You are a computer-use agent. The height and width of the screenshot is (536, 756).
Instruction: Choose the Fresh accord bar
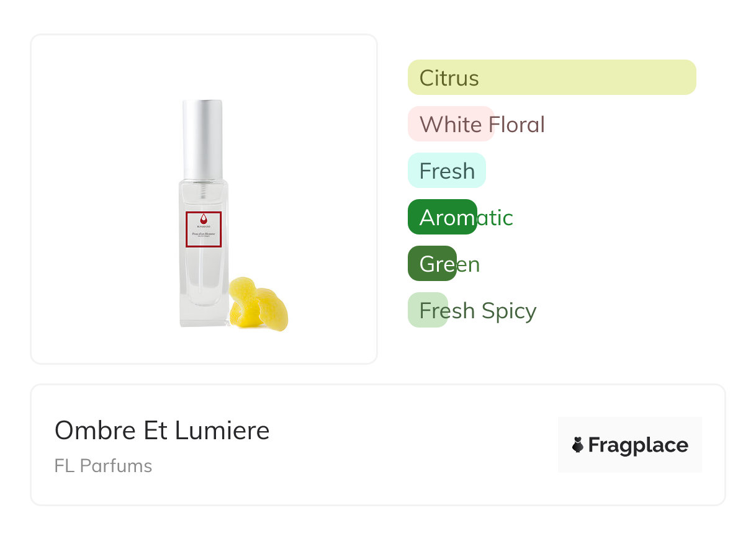pyautogui.click(x=446, y=171)
